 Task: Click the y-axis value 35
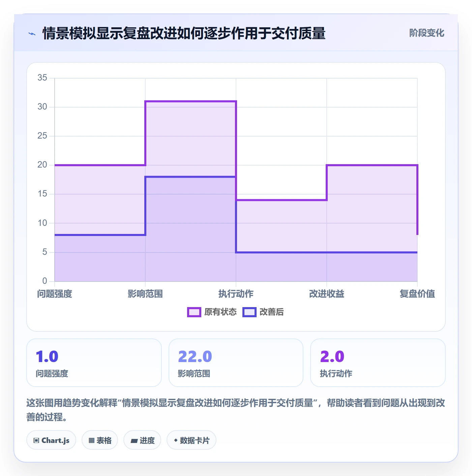pyautogui.click(x=42, y=78)
